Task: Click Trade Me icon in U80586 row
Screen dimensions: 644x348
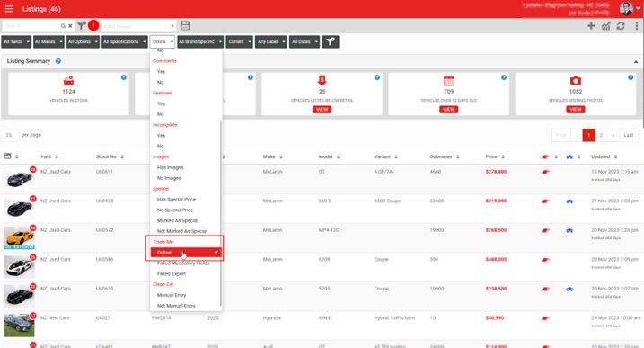Action: [545, 260]
